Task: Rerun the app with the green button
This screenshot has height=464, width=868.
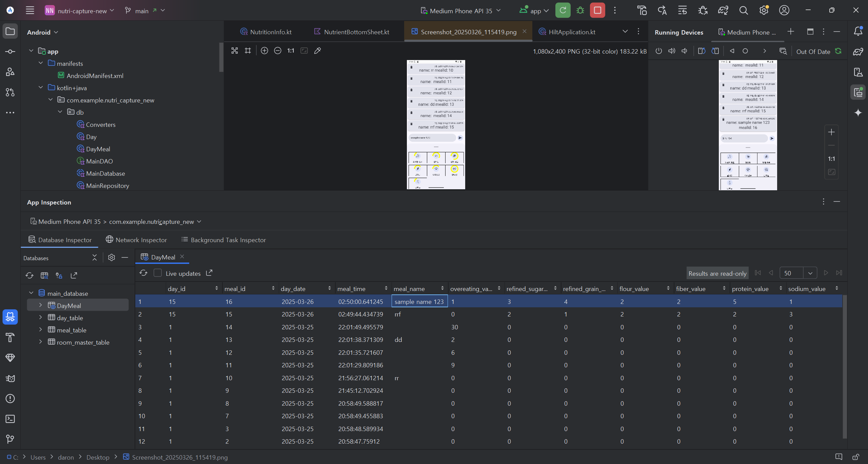Action: point(563,10)
